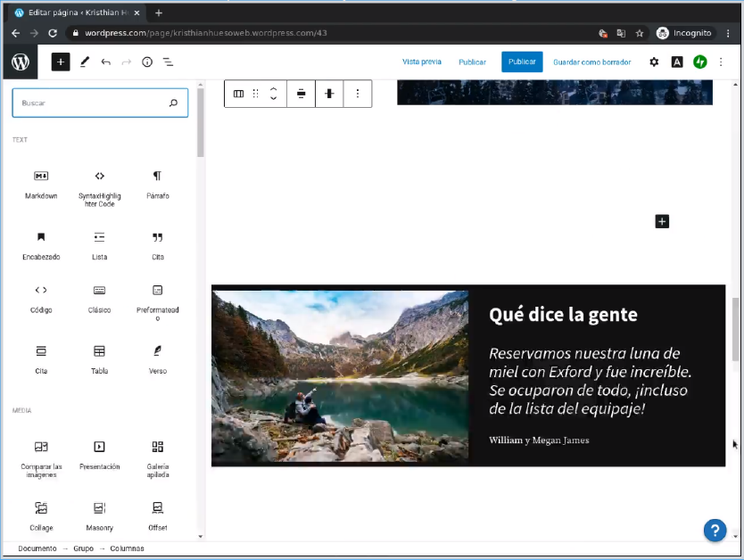Image resolution: width=744 pixels, height=560 pixels.
Task: Insert the Preformateado block
Action: pyautogui.click(x=158, y=302)
